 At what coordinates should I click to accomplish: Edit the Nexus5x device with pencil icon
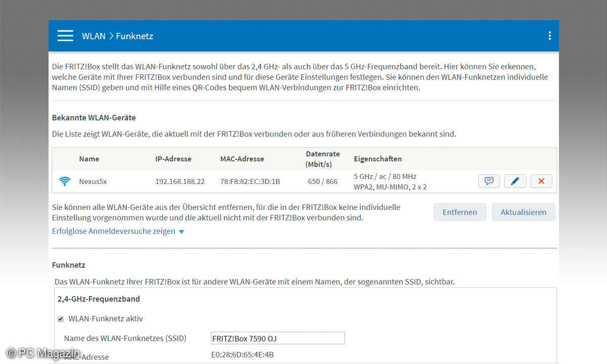tap(515, 181)
